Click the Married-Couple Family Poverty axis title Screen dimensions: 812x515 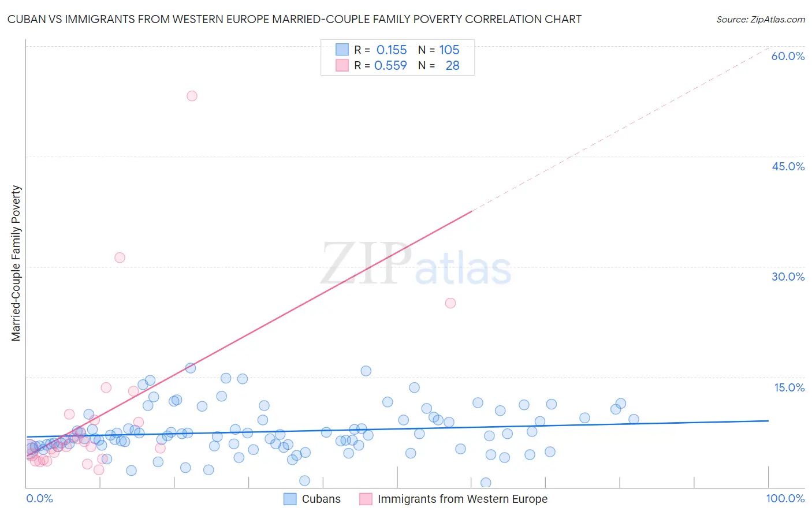point(16,263)
